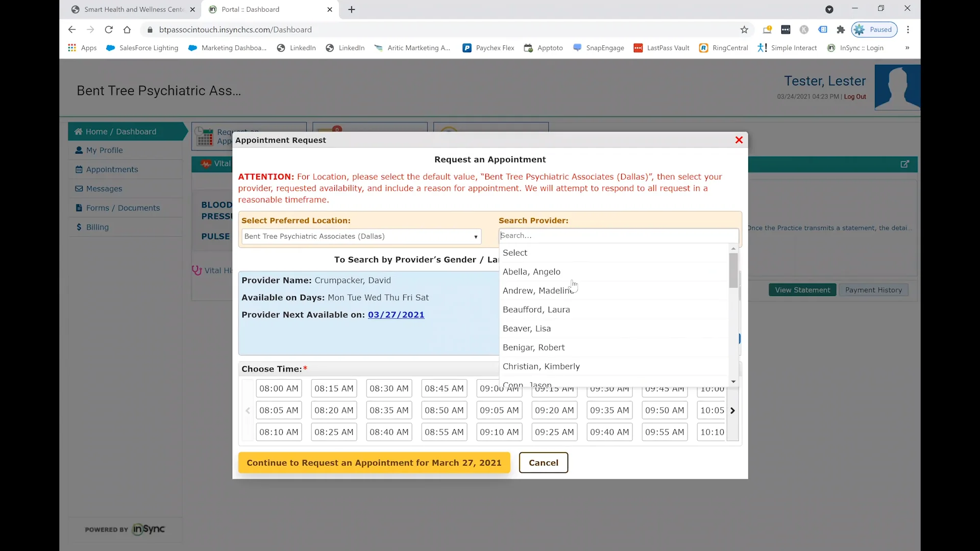Open Forms / Documents in sidebar

126,208
